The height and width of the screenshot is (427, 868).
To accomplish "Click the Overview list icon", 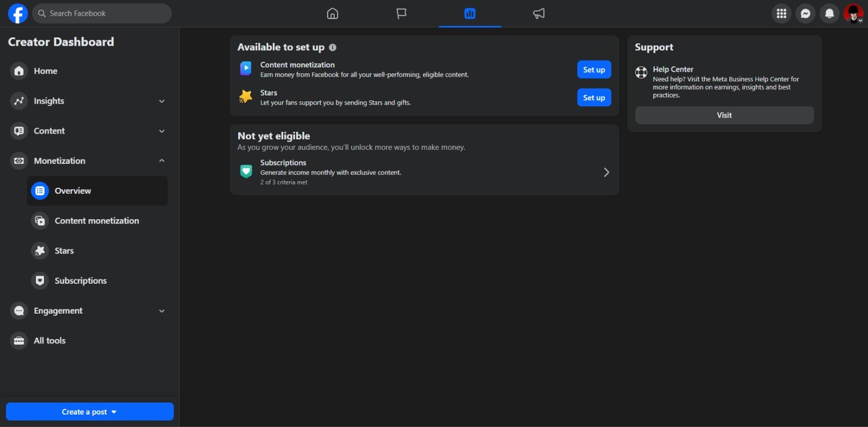I will tap(40, 191).
